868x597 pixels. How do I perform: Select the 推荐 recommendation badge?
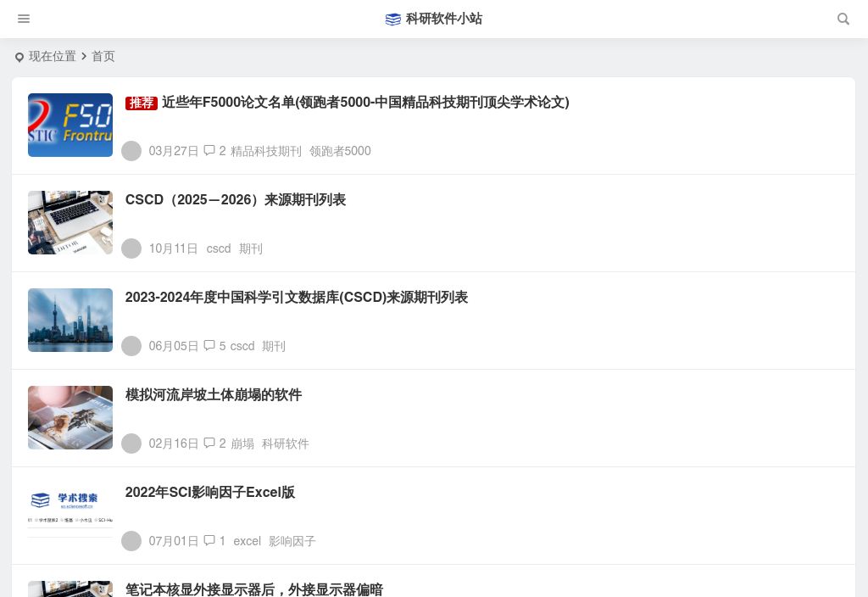coord(142,103)
